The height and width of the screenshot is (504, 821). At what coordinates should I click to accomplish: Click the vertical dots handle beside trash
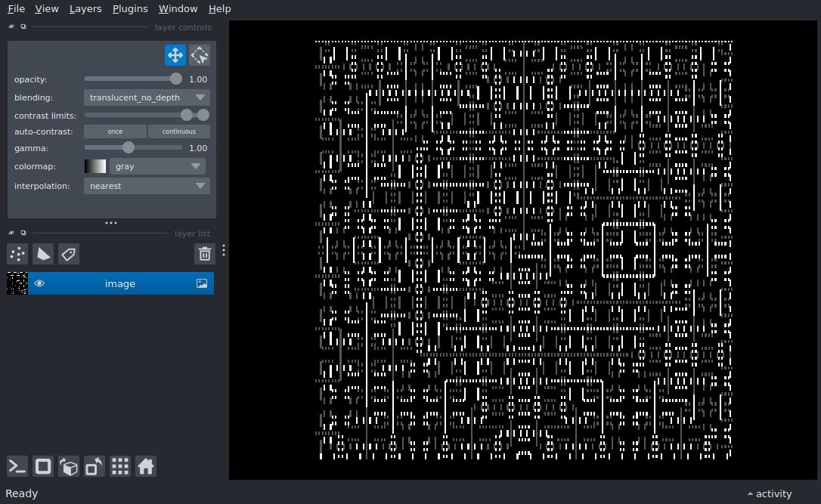(224, 250)
